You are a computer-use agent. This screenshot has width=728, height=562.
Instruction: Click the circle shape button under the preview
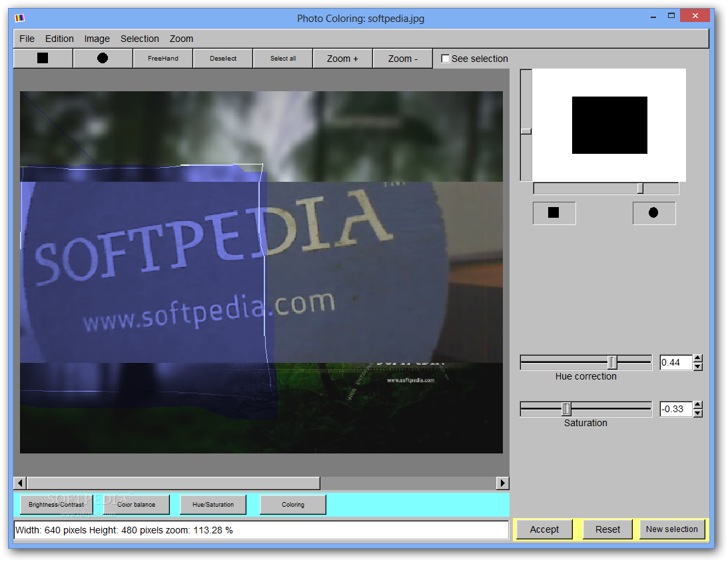(x=653, y=213)
